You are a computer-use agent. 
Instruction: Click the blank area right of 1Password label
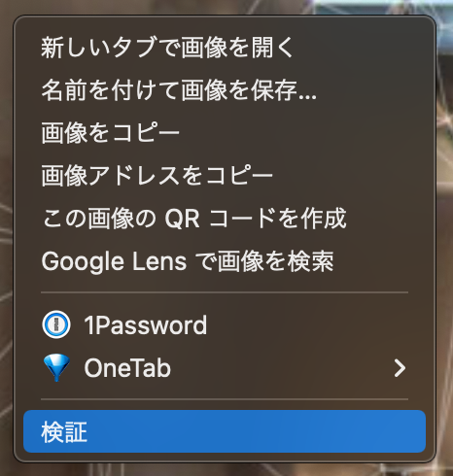tap(308, 324)
